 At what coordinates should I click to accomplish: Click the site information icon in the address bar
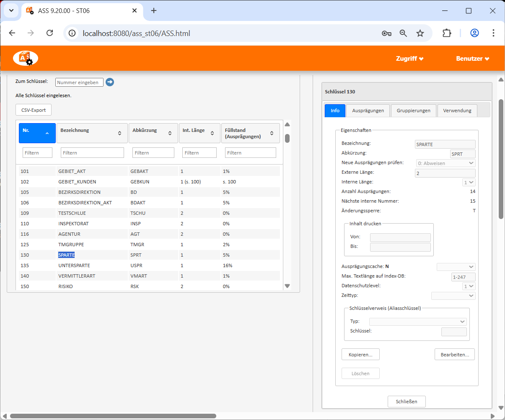coord(72,33)
